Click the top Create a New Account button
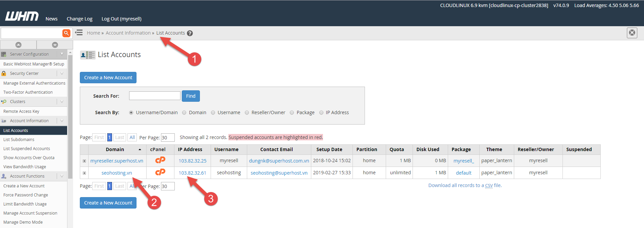The height and width of the screenshot is (228, 644). pos(108,78)
